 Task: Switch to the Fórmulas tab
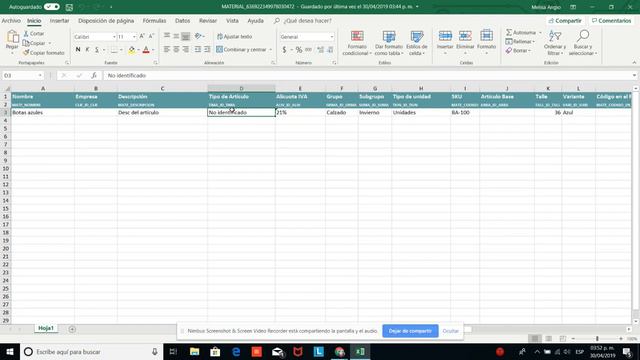(x=154, y=20)
